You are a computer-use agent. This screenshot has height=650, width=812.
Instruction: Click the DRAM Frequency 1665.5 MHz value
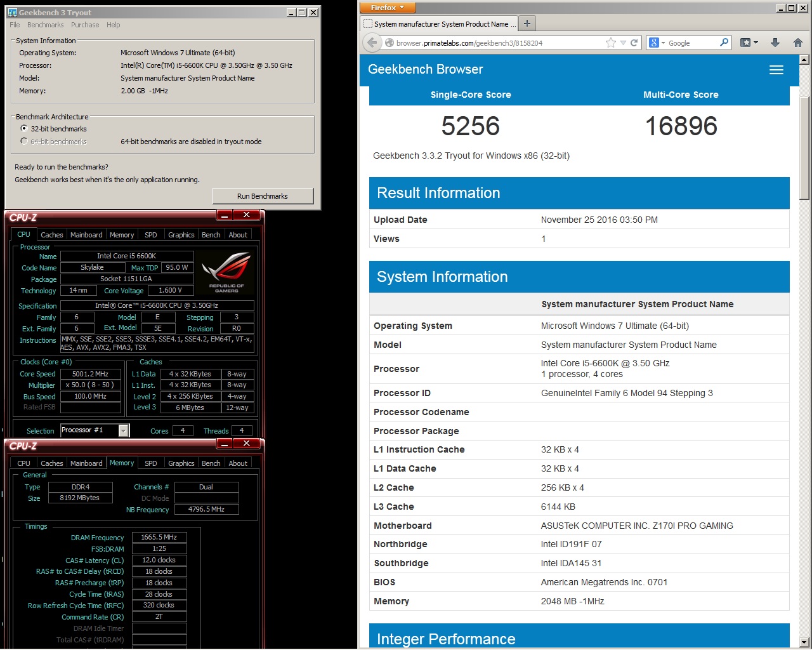coord(159,537)
